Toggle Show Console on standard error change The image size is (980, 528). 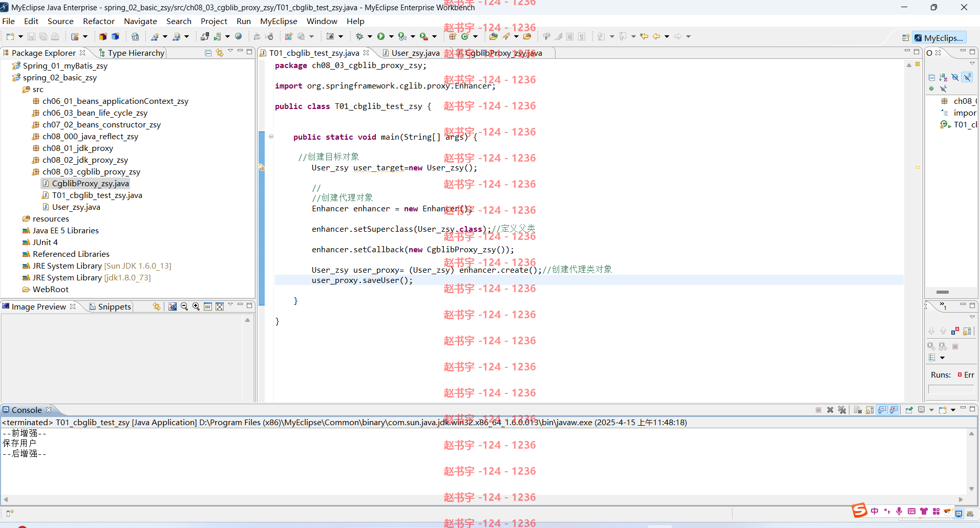pyautogui.click(x=893, y=410)
